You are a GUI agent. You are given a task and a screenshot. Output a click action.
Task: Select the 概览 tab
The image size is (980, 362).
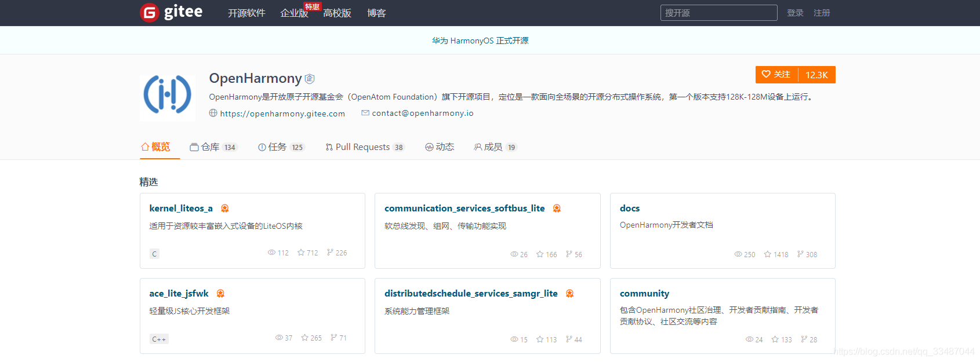point(155,147)
